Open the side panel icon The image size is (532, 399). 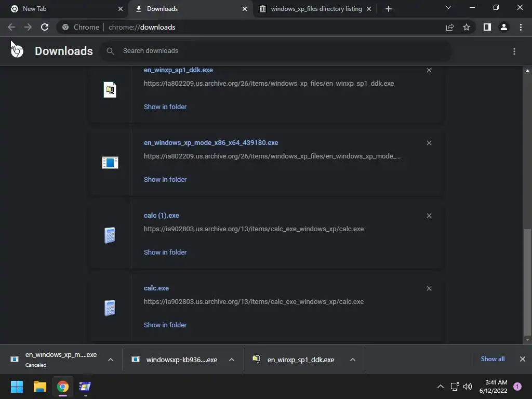(x=487, y=27)
